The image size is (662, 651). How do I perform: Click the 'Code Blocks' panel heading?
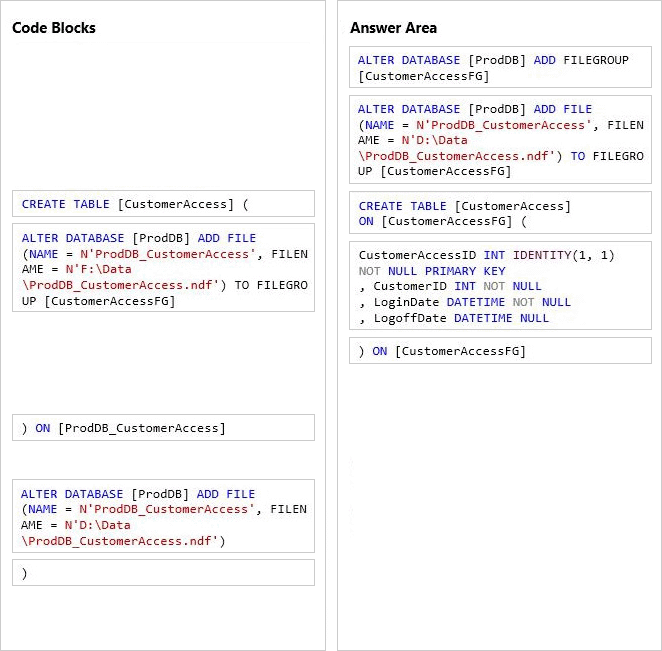[54, 28]
